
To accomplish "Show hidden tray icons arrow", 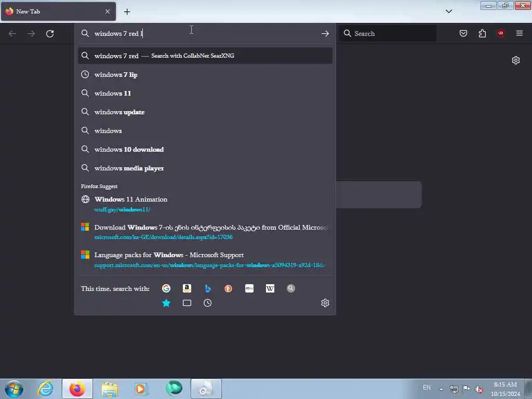I will [441, 389].
